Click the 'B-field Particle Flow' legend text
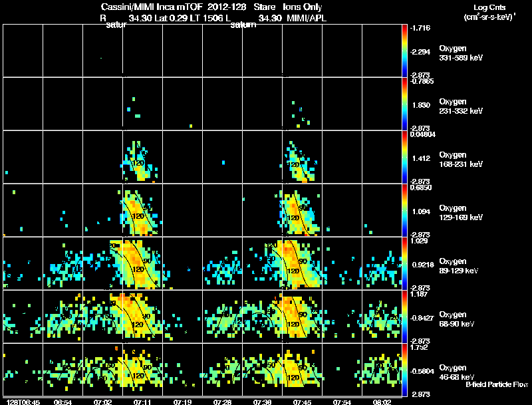The height and width of the screenshot is (405, 532). coord(497,384)
